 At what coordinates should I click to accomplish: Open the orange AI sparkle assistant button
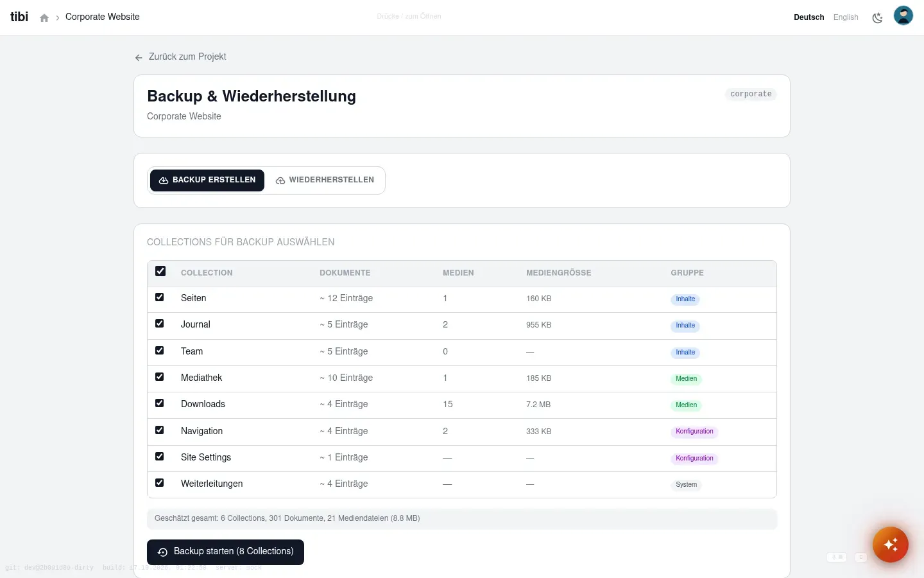click(890, 545)
